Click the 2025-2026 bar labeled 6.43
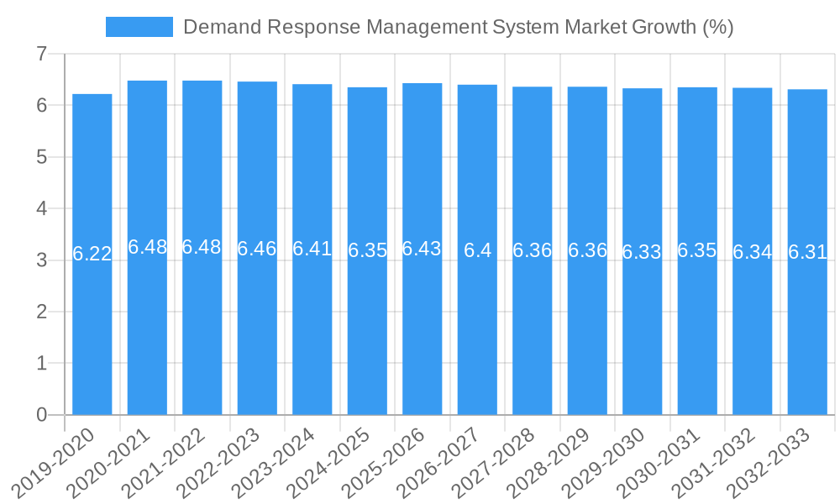Screen dimensions: 840x504 [x=423, y=249]
